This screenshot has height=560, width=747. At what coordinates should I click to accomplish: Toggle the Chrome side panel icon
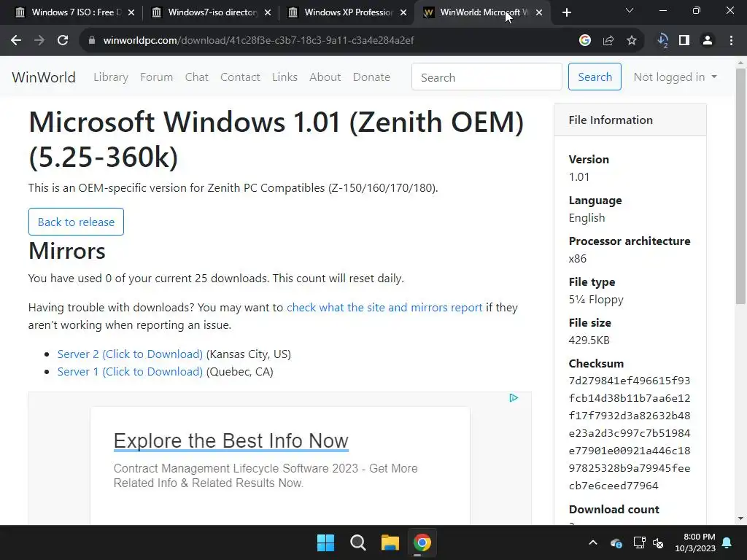click(684, 41)
